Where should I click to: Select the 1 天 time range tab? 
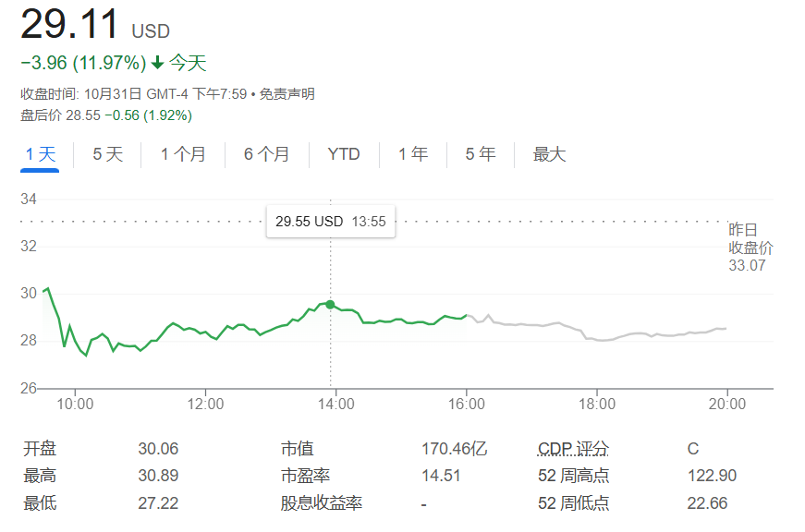41,154
